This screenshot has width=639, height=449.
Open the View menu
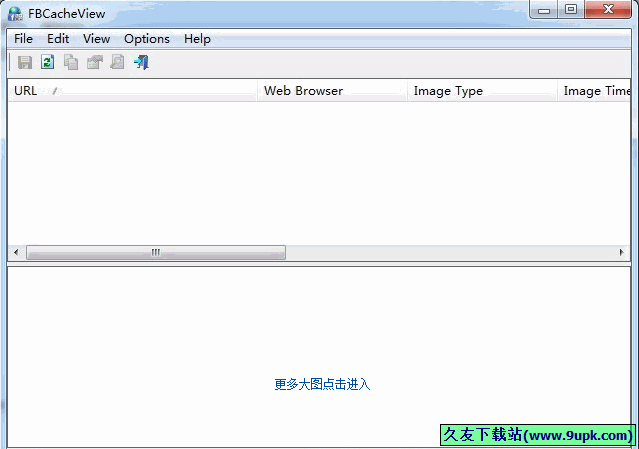click(x=97, y=39)
